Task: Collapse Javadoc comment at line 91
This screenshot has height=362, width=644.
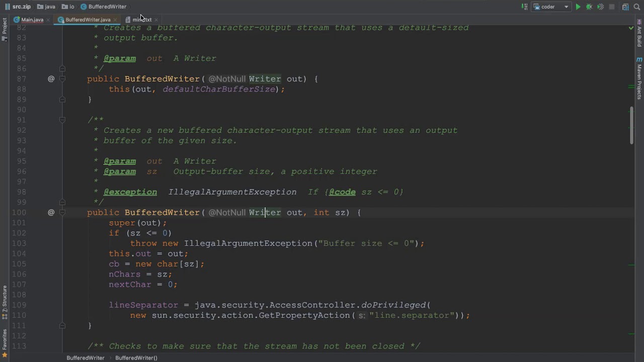Action: pyautogui.click(x=62, y=120)
